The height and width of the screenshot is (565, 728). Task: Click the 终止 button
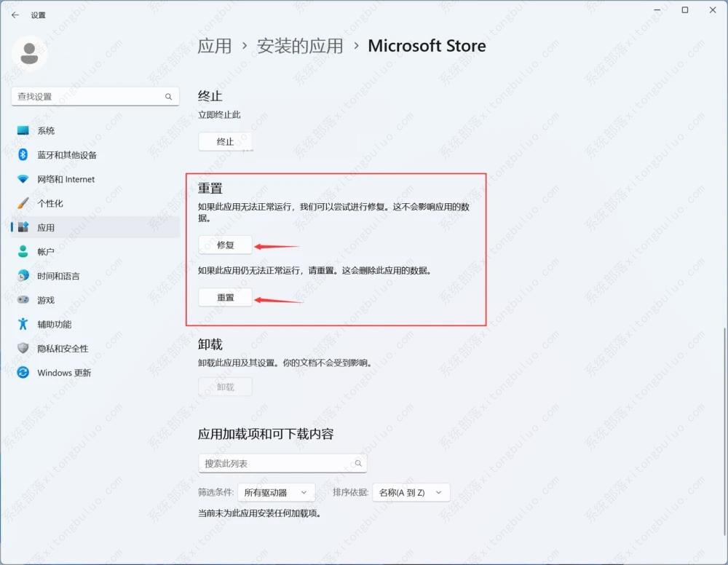click(x=225, y=142)
